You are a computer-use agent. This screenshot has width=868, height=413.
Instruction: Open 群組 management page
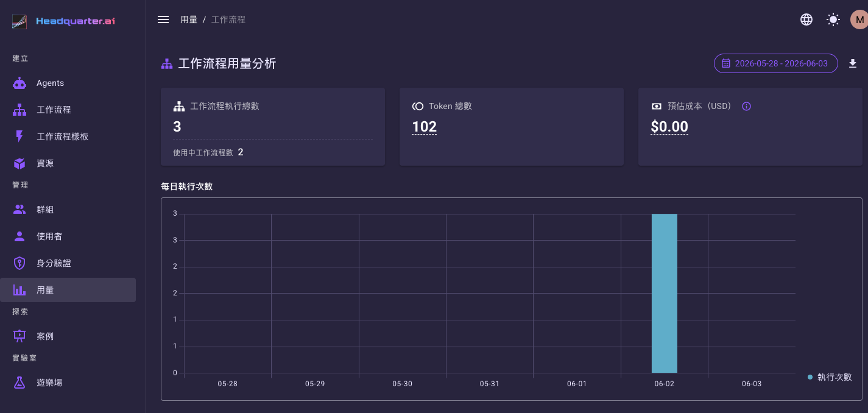tap(68, 210)
